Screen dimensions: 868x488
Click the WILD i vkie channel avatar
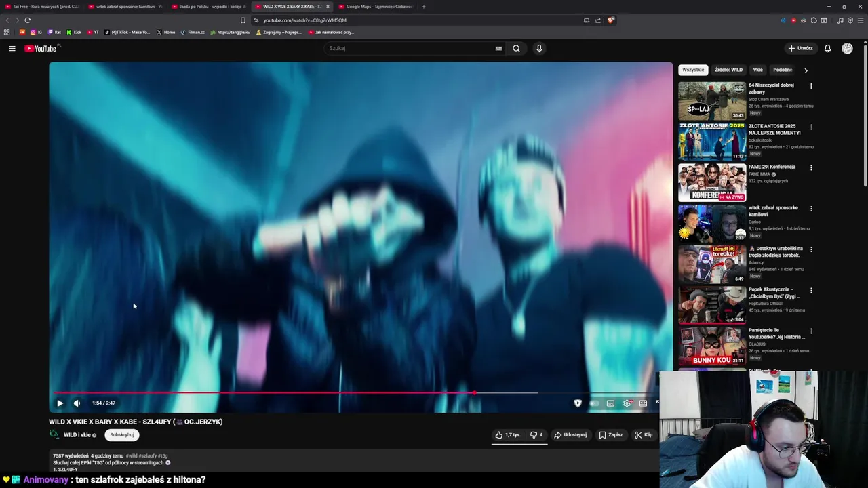54,434
